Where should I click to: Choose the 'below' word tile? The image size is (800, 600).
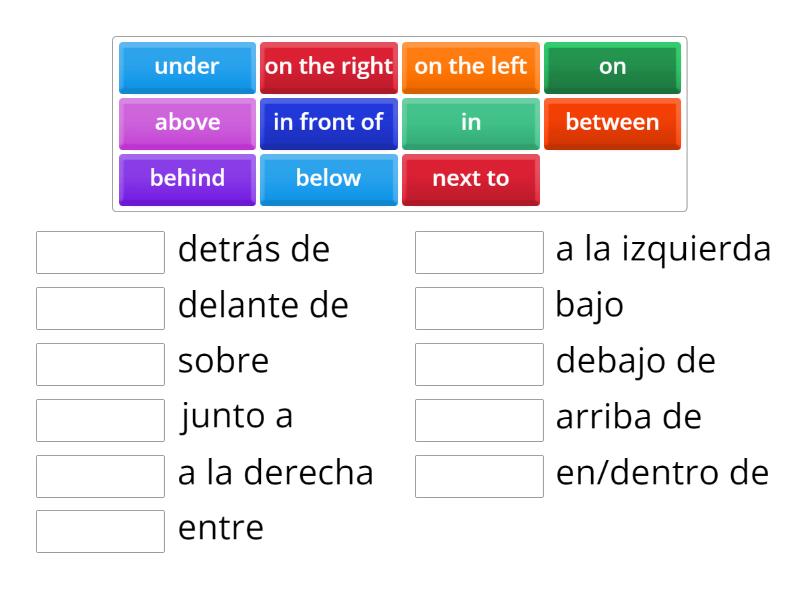328,179
